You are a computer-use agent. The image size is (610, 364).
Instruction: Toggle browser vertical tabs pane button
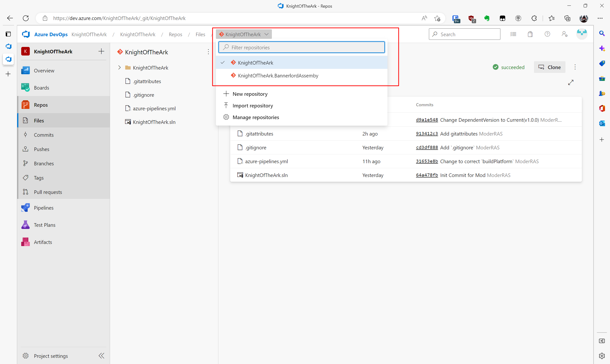coord(8,34)
